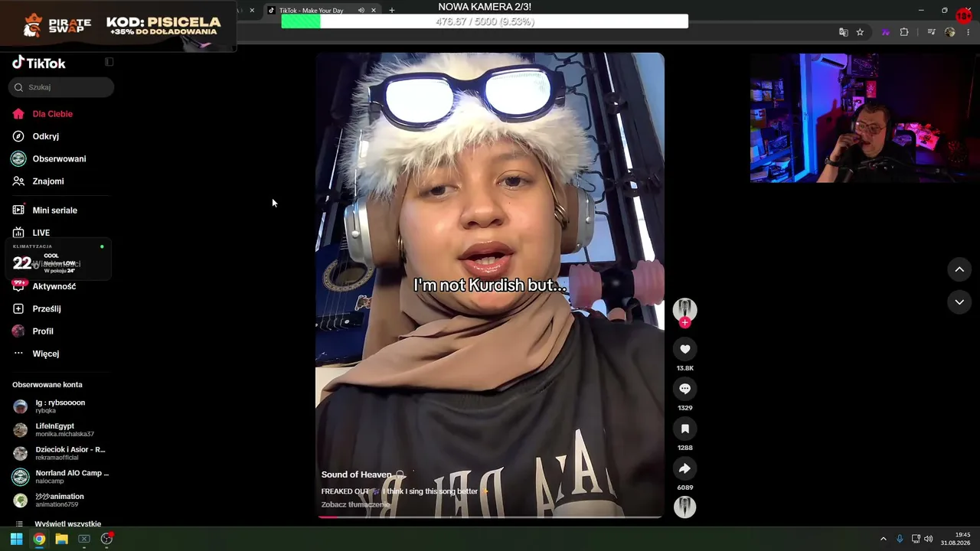Screen dimensions: 980x551
Task: Go to the next video with down arrow
Action: click(x=959, y=302)
